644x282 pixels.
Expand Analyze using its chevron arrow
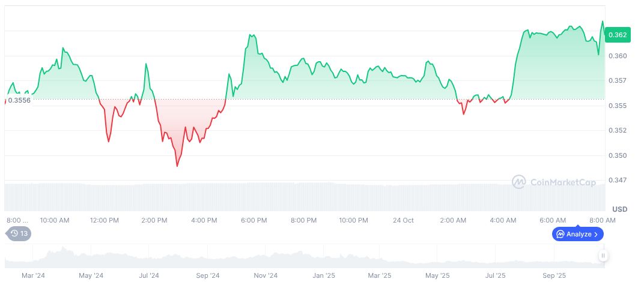(595, 234)
